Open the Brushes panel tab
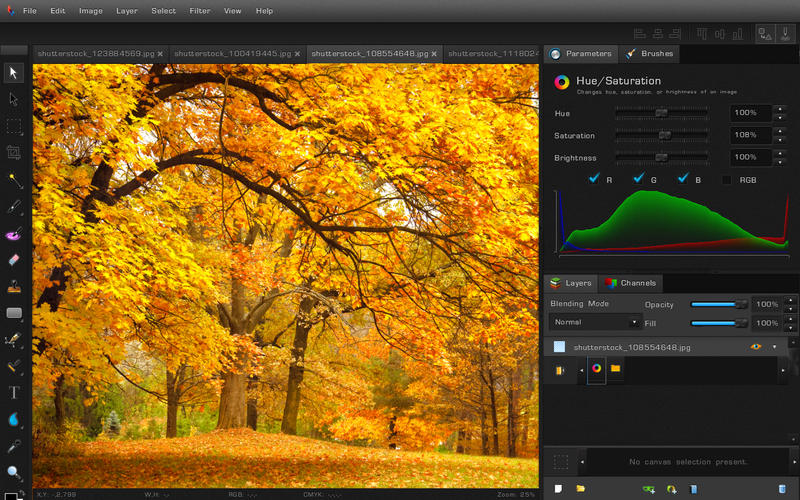800x500 pixels. click(x=649, y=53)
